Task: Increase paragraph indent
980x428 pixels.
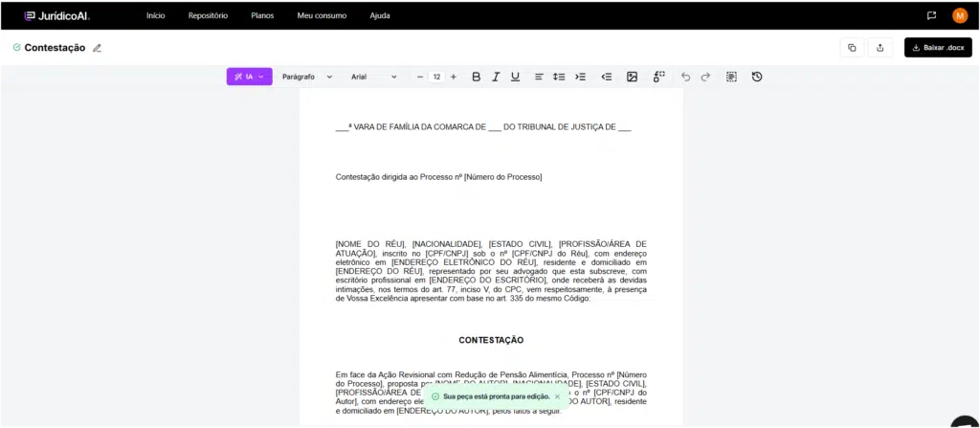Action: pyautogui.click(x=581, y=77)
